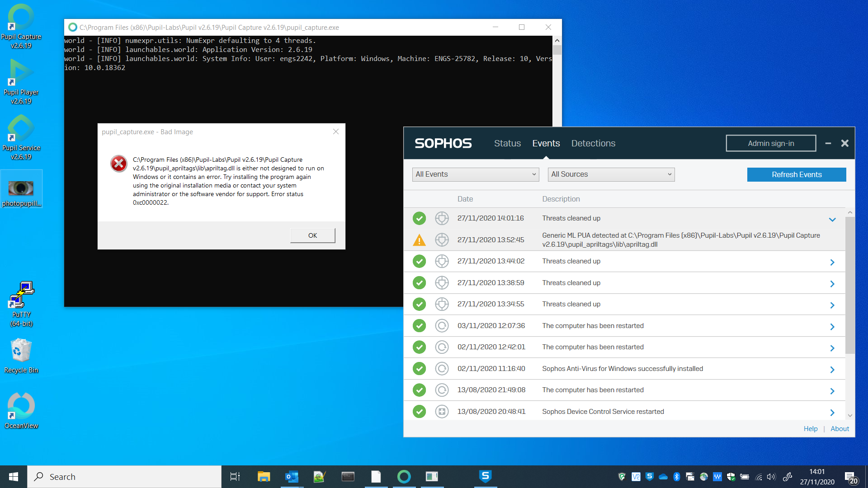Viewport: 868px width, 488px height.
Task: Click the blank document taskbar icon
Action: point(376,477)
